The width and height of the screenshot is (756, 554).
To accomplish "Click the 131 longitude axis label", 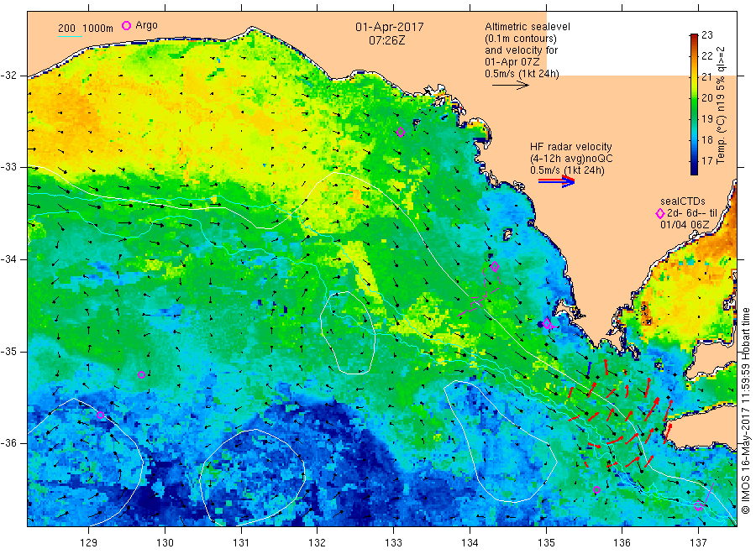I will pos(241,543).
